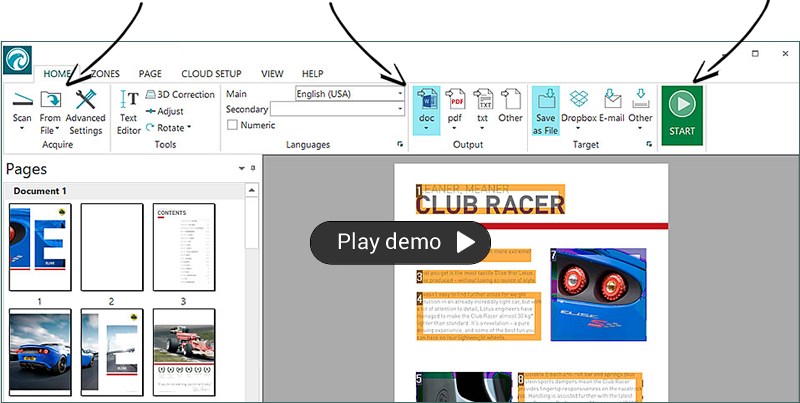Choose pdf output format
800x403 pixels.
click(x=455, y=100)
